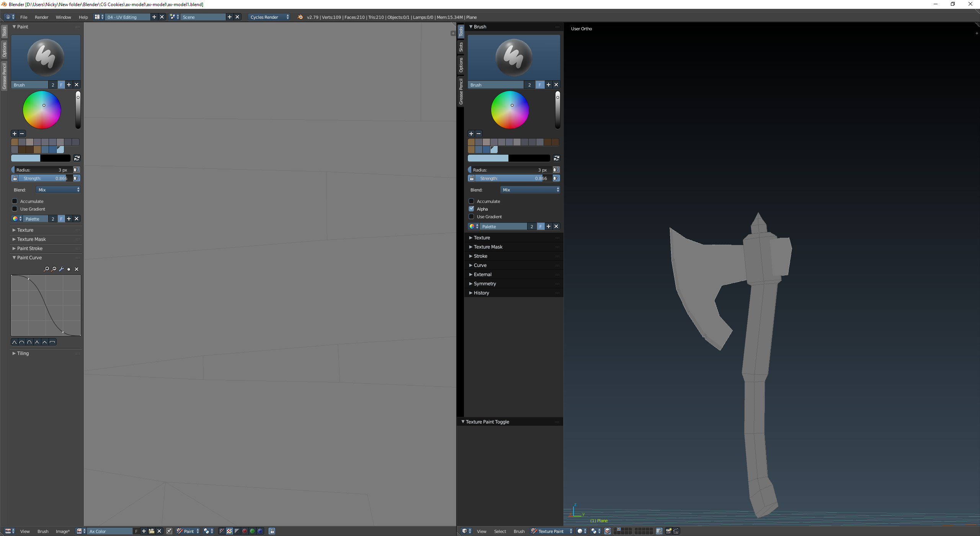Expand the Symmetry panel
This screenshot has width=980, height=536.
[x=485, y=284]
